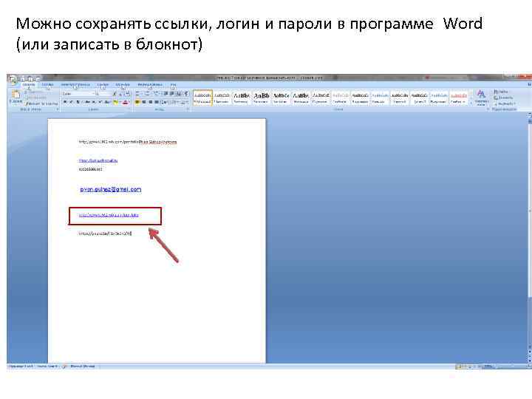
Task: Click the Undo icon in quick access toolbar
Action: click(30, 79)
